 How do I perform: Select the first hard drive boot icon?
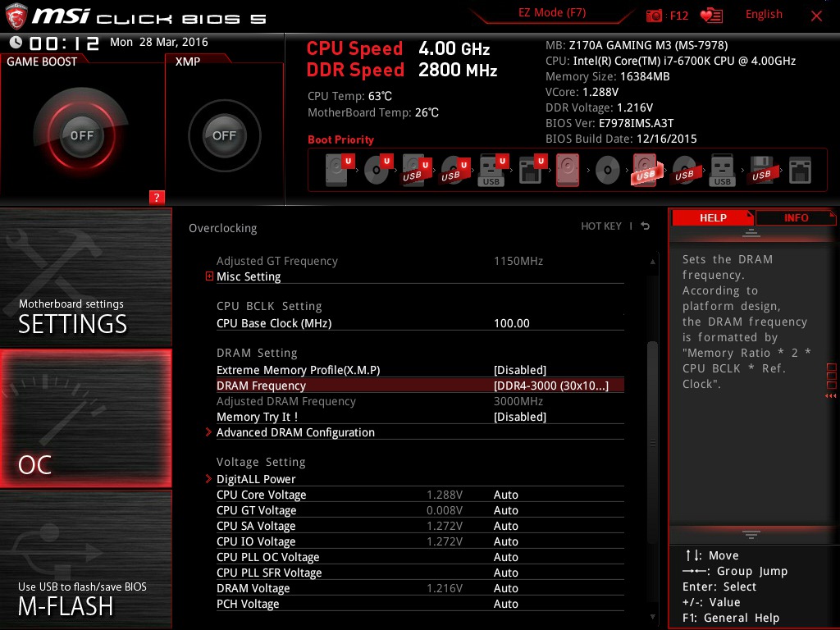(x=336, y=168)
